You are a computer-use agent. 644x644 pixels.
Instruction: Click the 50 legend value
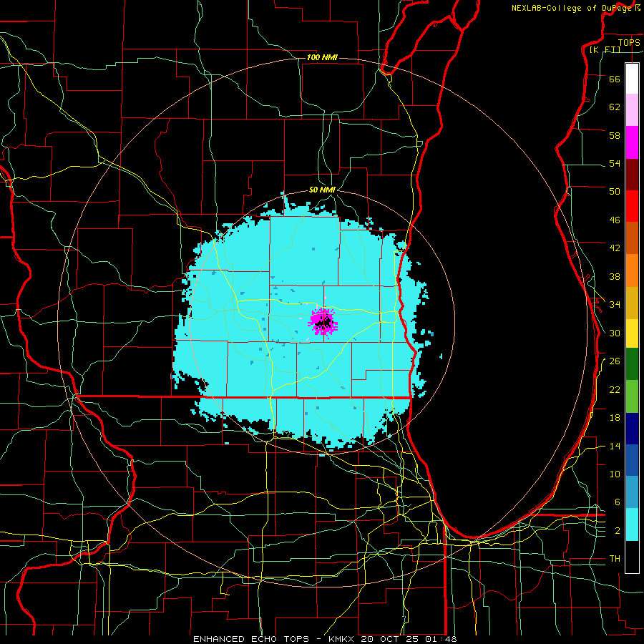pos(615,191)
